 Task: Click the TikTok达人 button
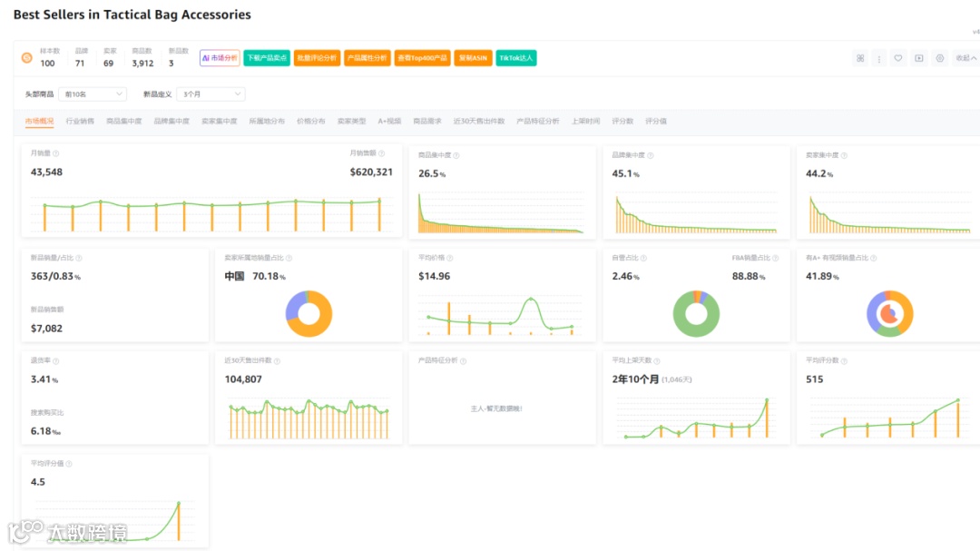(516, 58)
